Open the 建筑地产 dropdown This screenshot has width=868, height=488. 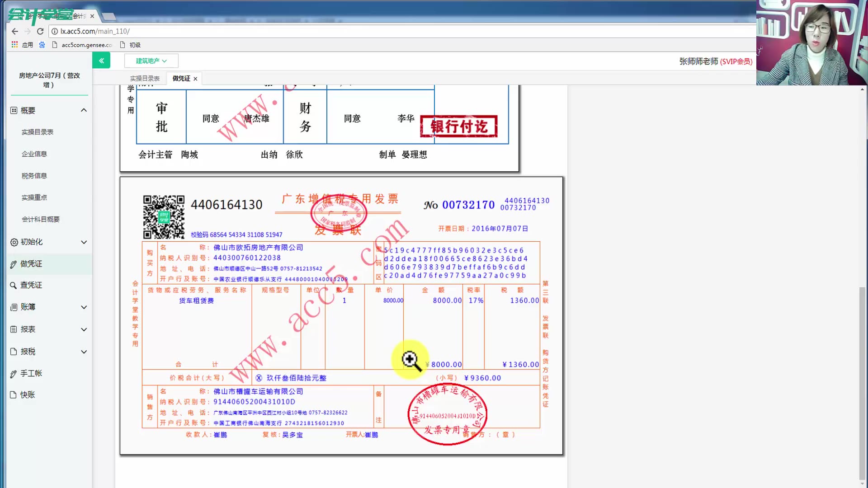(x=151, y=60)
